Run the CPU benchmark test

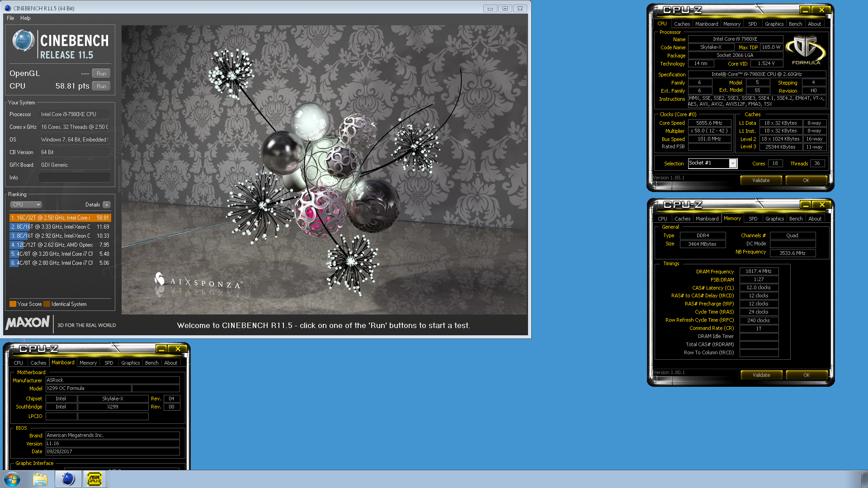click(101, 86)
